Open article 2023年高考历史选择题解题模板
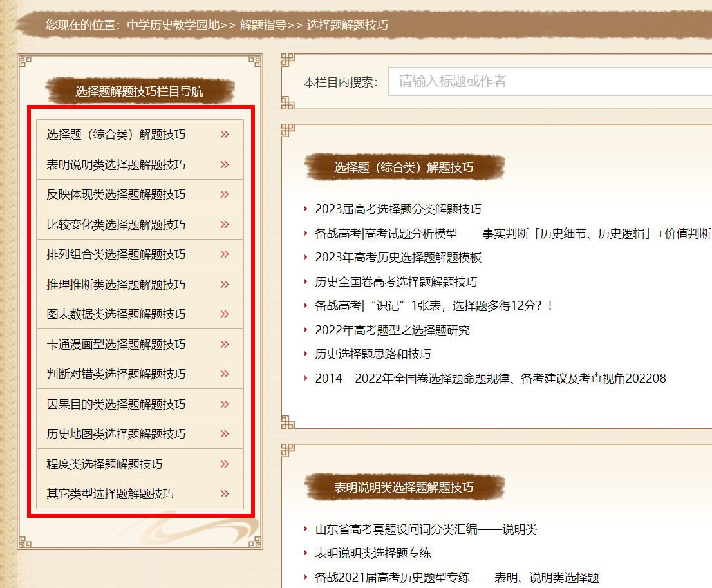 pos(398,258)
